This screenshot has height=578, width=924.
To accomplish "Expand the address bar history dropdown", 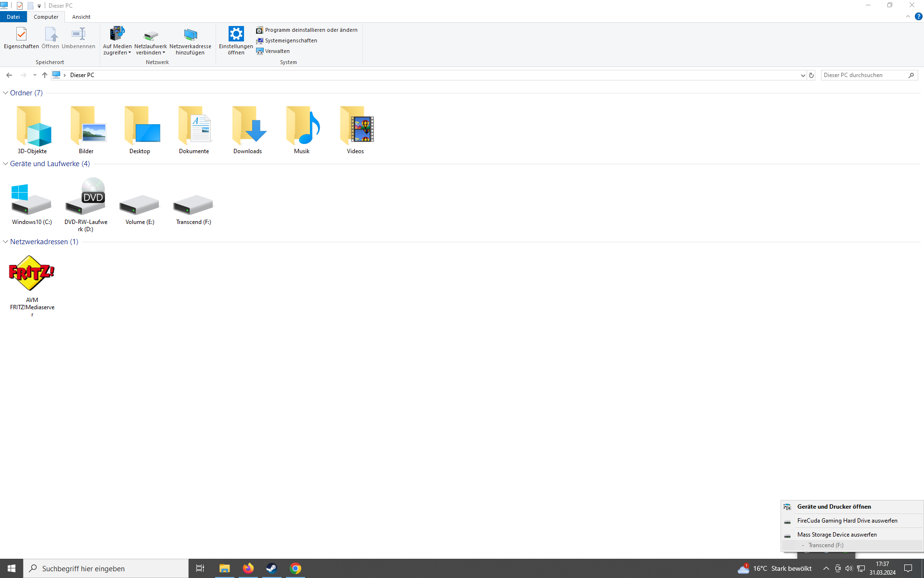I will [x=802, y=75].
